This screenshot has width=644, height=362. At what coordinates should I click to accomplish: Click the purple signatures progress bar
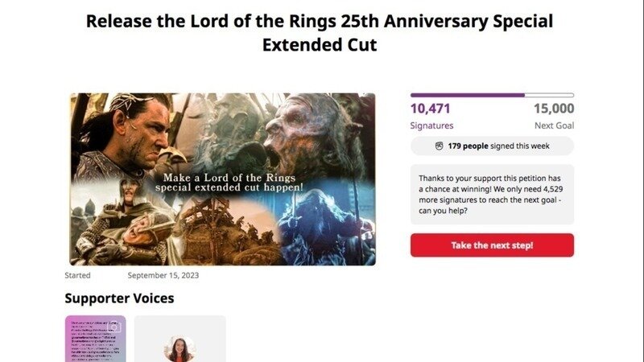click(x=468, y=95)
